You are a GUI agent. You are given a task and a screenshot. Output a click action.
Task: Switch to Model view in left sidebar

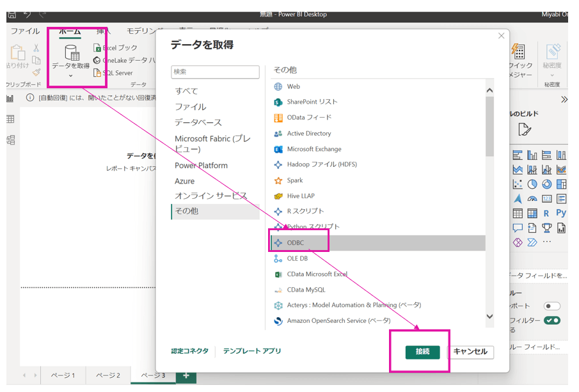point(11,140)
